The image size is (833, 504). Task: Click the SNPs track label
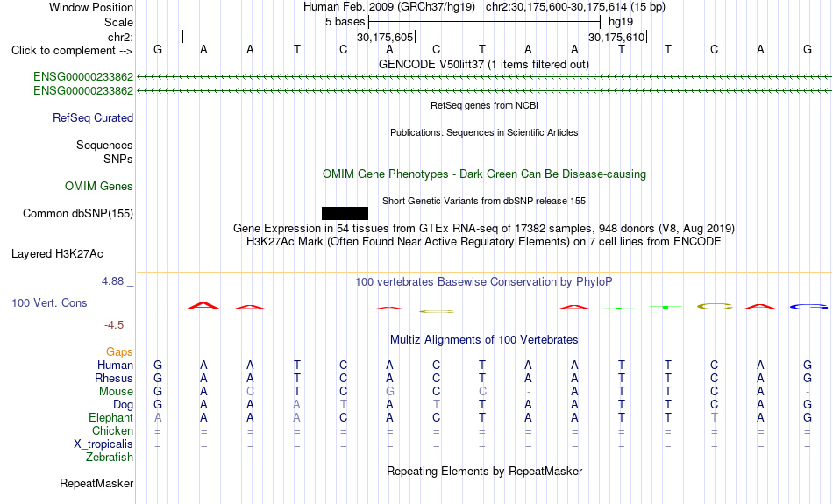click(x=118, y=159)
